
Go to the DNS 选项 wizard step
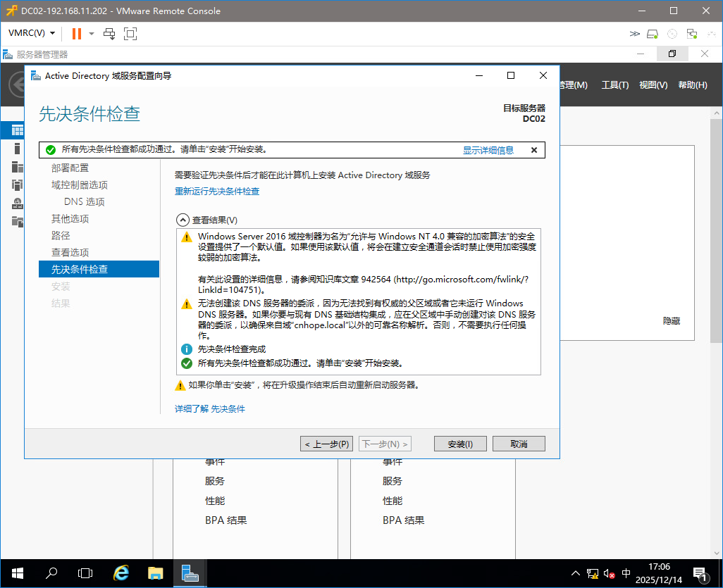(85, 202)
